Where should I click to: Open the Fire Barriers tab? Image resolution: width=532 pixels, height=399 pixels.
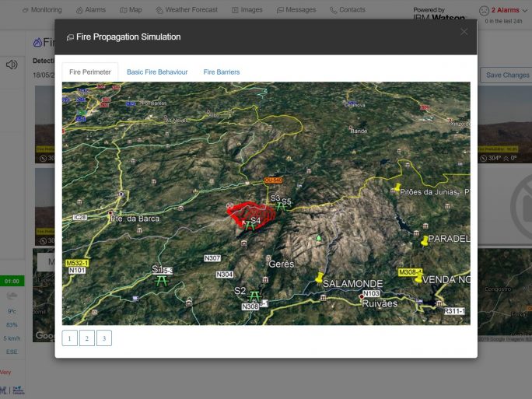pyautogui.click(x=222, y=72)
